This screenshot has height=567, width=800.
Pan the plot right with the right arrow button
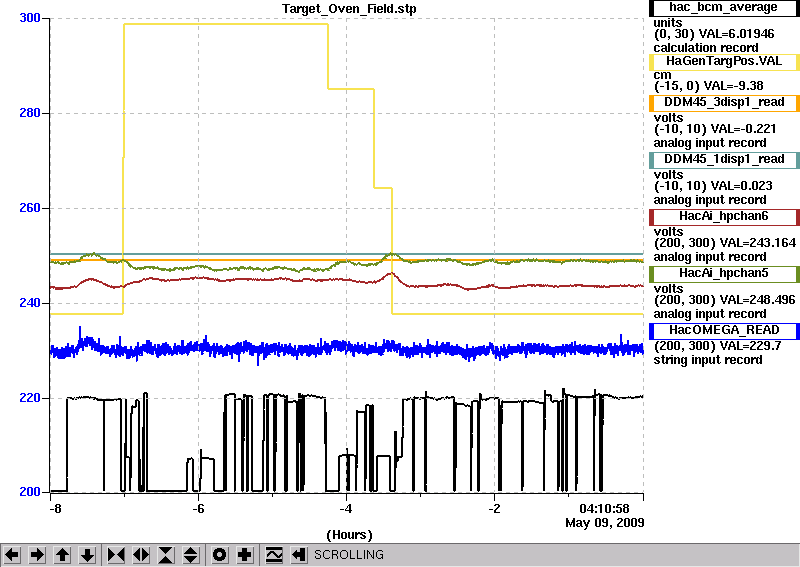click(37, 555)
